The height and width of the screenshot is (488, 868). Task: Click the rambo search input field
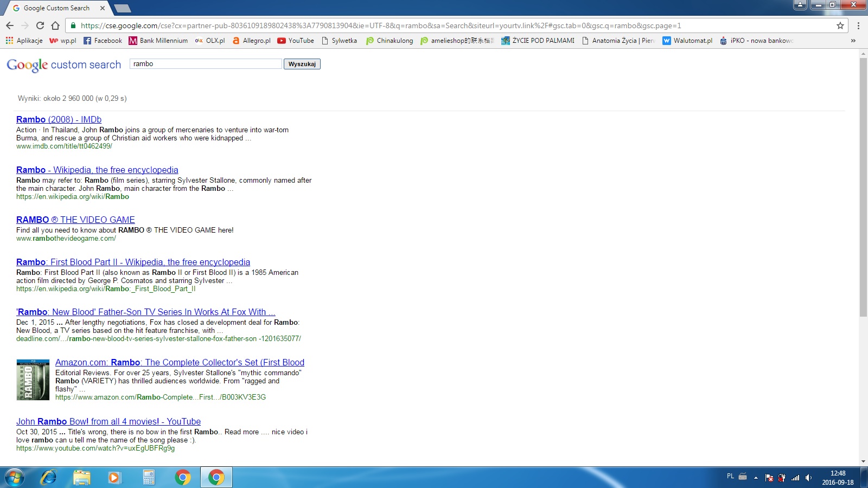(206, 64)
